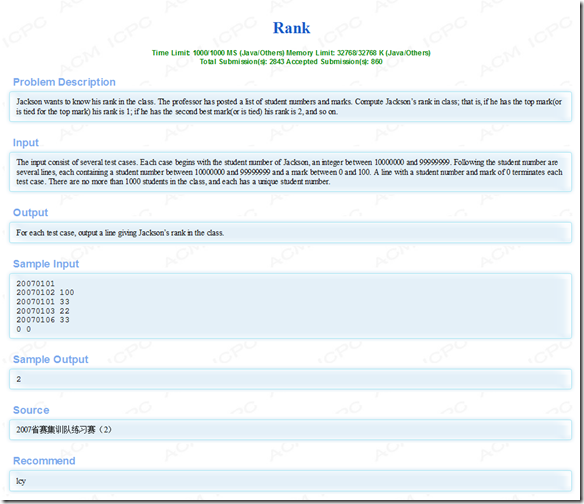
Task: Click the sample line 20070102 100
Action: click(x=45, y=292)
